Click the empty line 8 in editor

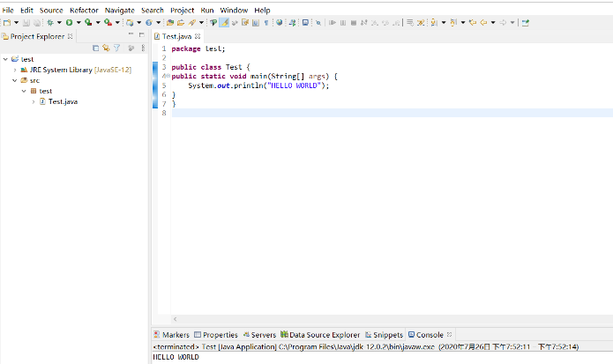[x=392, y=113]
